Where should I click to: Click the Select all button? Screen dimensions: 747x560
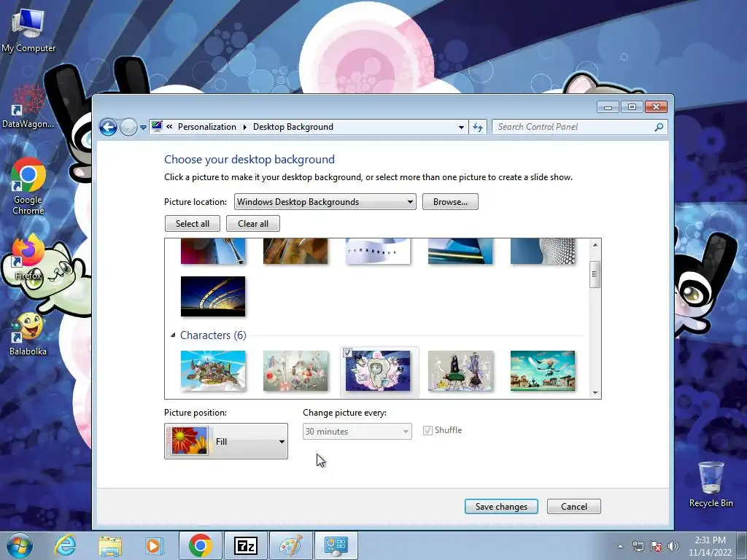(193, 224)
